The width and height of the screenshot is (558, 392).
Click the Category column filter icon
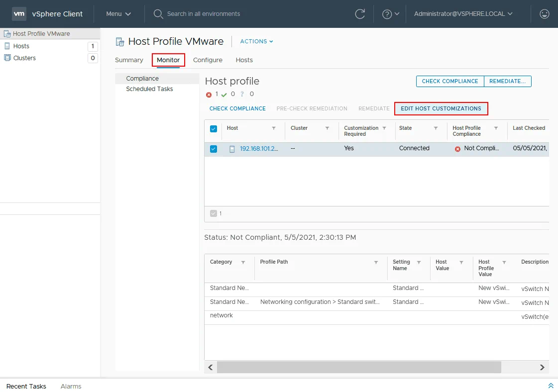coord(243,262)
